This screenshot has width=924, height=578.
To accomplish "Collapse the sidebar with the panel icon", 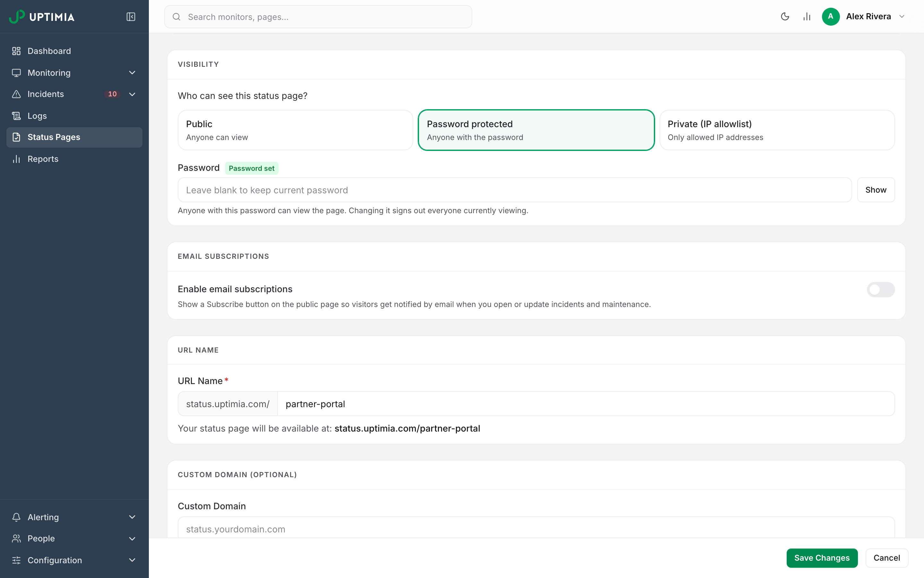I will coord(131,16).
